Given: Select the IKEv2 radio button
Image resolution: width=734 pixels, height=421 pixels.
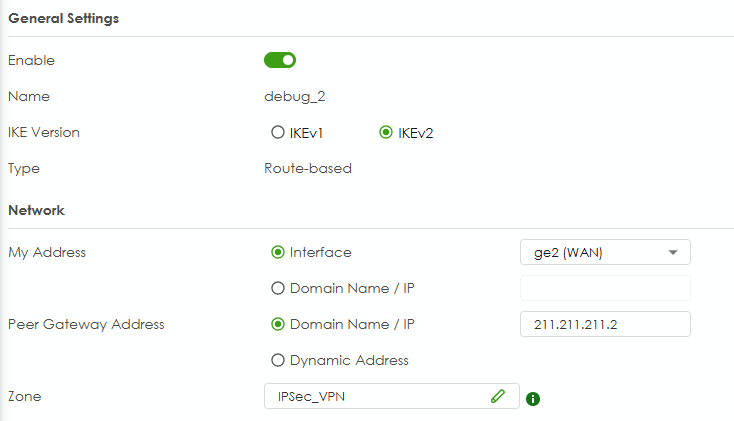Looking at the screenshot, I should click(x=386, y=132).
